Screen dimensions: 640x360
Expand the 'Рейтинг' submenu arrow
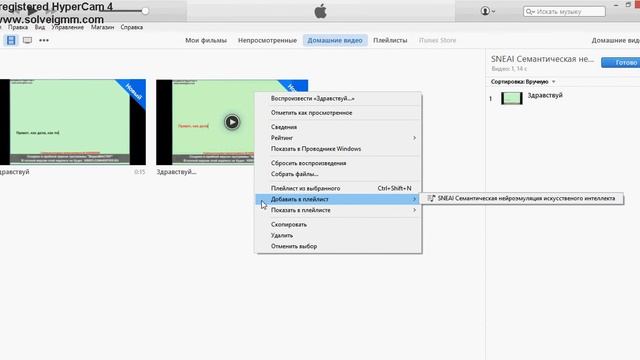414,138
